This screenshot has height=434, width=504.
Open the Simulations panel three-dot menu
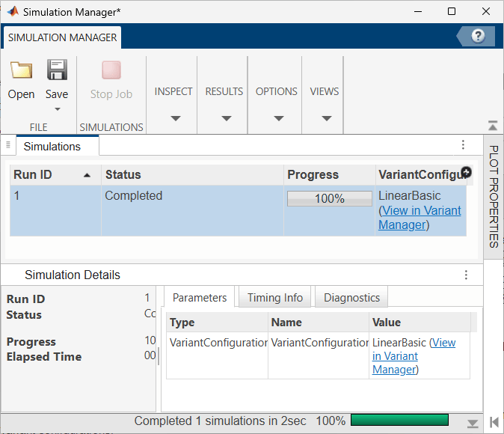pyautogui.click(x=463, y=144)
